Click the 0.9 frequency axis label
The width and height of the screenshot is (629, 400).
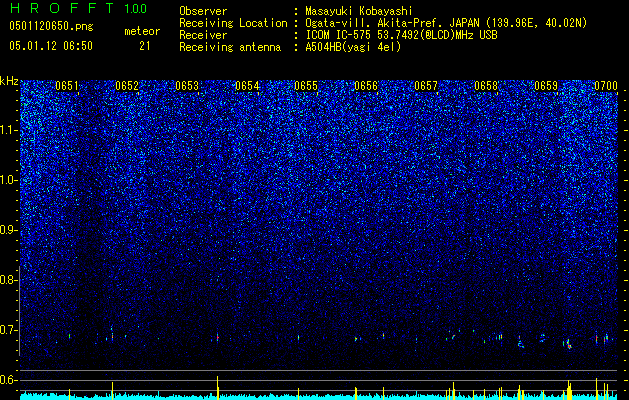(x=8, y=230)
